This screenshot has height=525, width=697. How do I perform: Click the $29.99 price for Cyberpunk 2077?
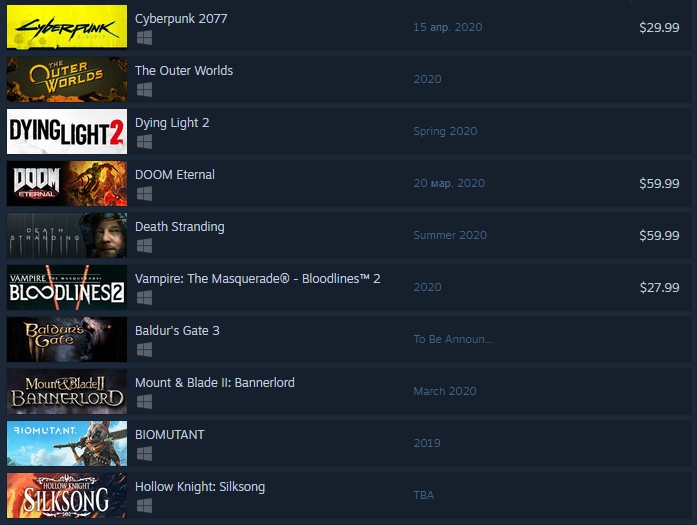[659, 27]
